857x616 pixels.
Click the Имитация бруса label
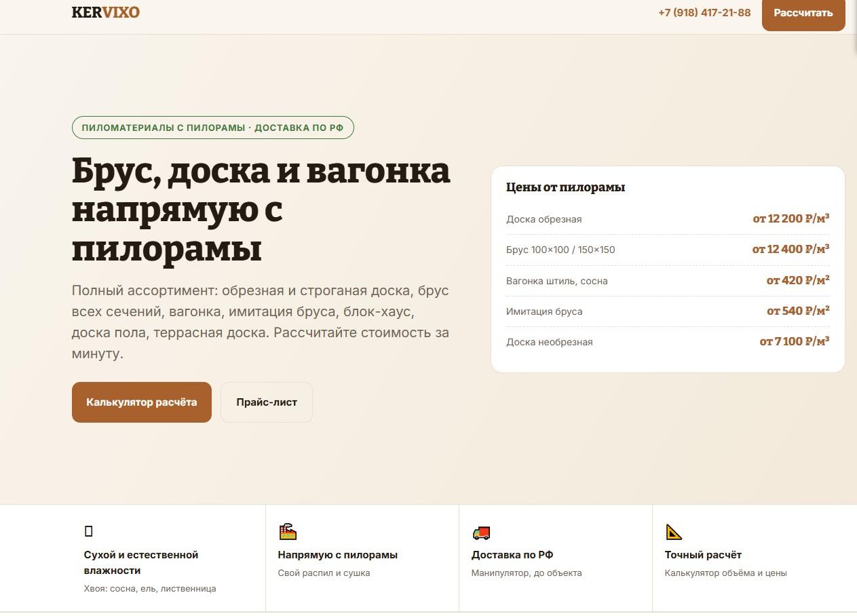[544, 311]
